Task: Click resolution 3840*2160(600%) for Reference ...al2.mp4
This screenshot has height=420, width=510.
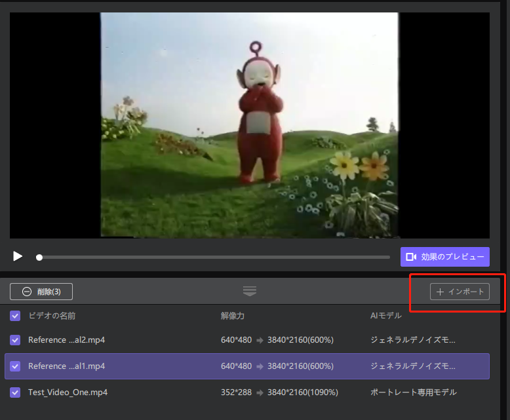Action: click(300, 340)
